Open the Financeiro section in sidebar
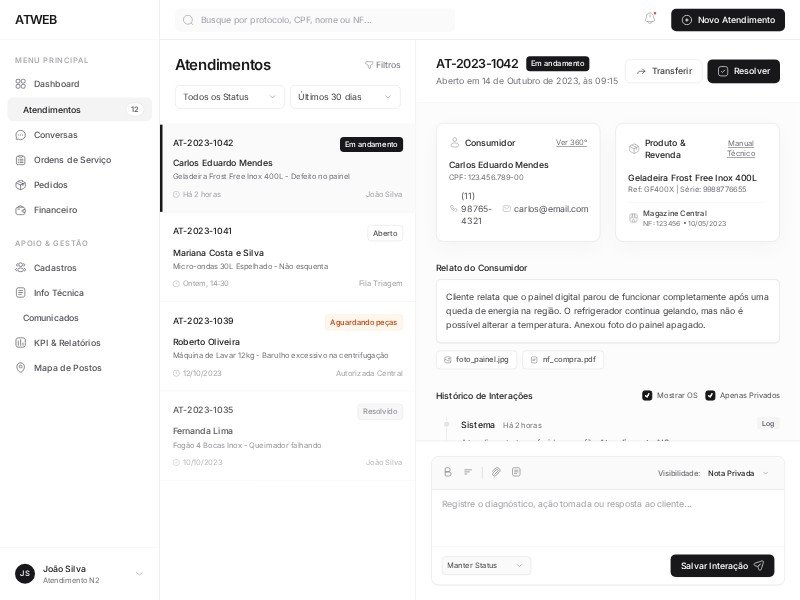The width and height of the screenshot is (800, 600). point(55,210)
